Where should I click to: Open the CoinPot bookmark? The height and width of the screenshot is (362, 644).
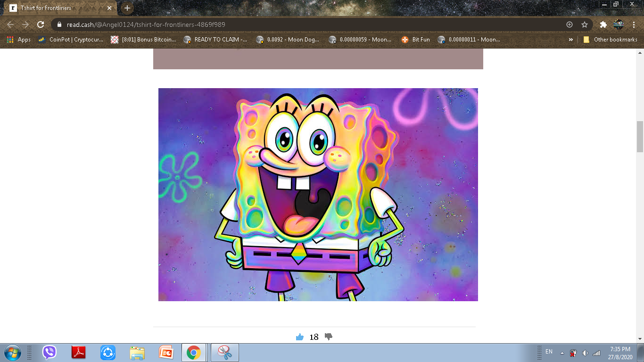(x=71, y=40)
